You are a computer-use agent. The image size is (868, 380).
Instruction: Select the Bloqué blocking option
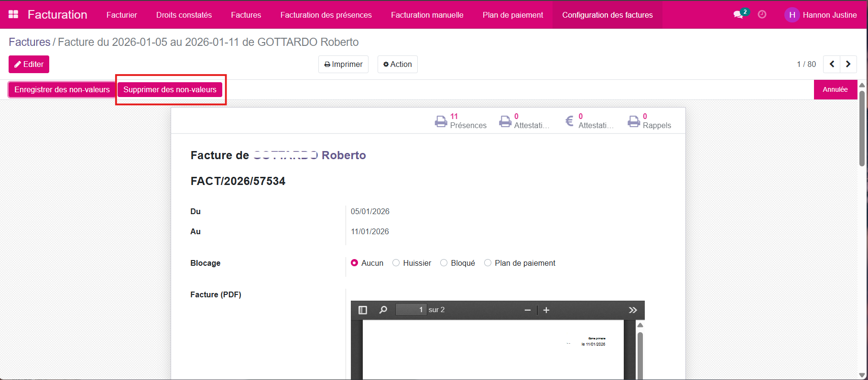[444, 263]
